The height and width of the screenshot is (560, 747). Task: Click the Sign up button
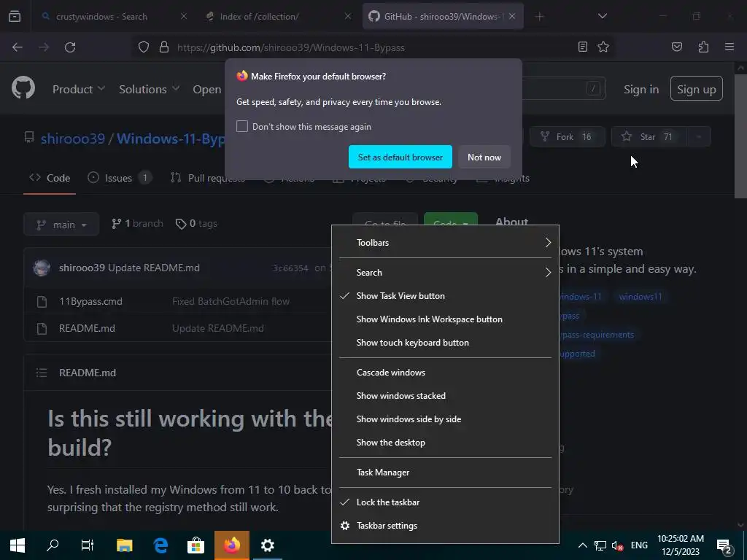[x=697, y=88]
